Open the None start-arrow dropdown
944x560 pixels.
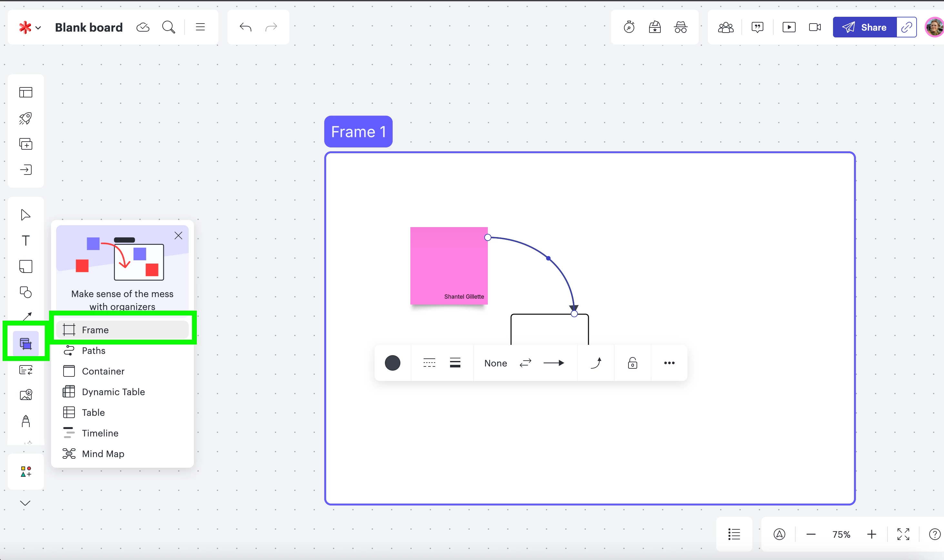(x=496, y=363)
